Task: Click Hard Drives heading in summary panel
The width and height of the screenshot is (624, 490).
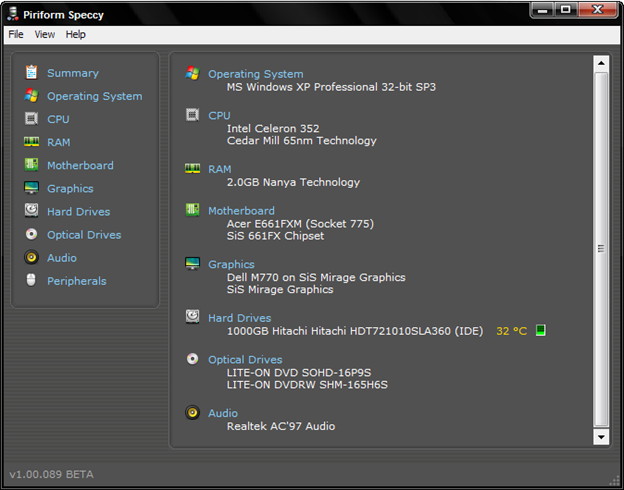Action: pyautogui.click(x=240, y=318)
